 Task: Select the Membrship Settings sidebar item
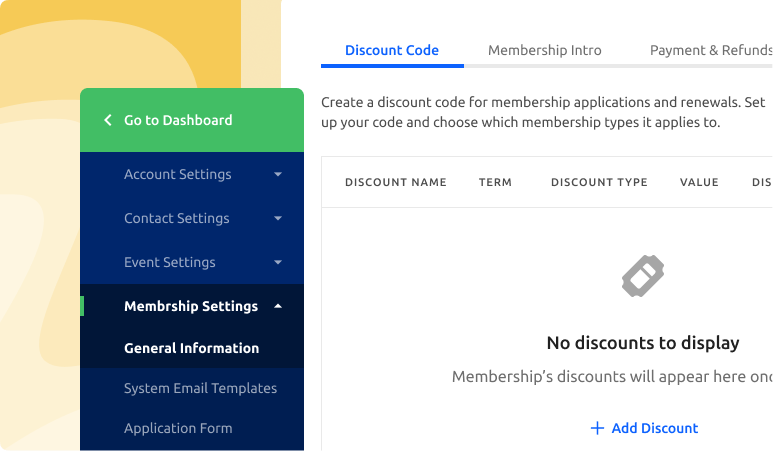[x=190, y=306]
